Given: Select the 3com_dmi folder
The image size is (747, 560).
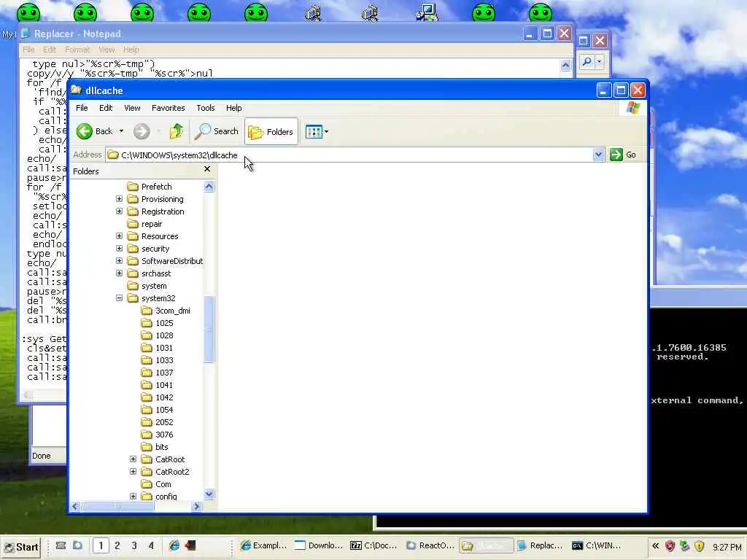Looking at the screenshot, I should pos(172,311).
